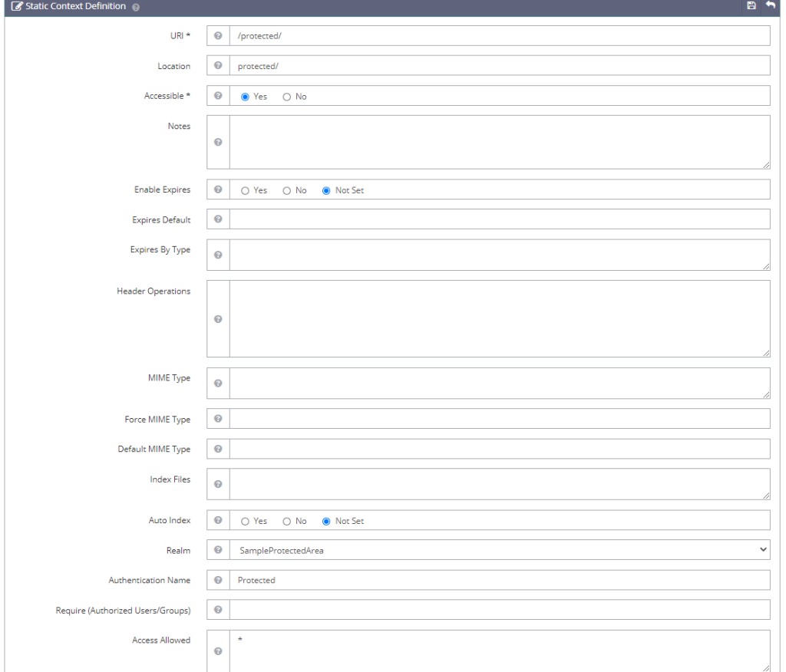786x672 pixels.
Task: Show help for the Location field
Action: coord(218,66)
